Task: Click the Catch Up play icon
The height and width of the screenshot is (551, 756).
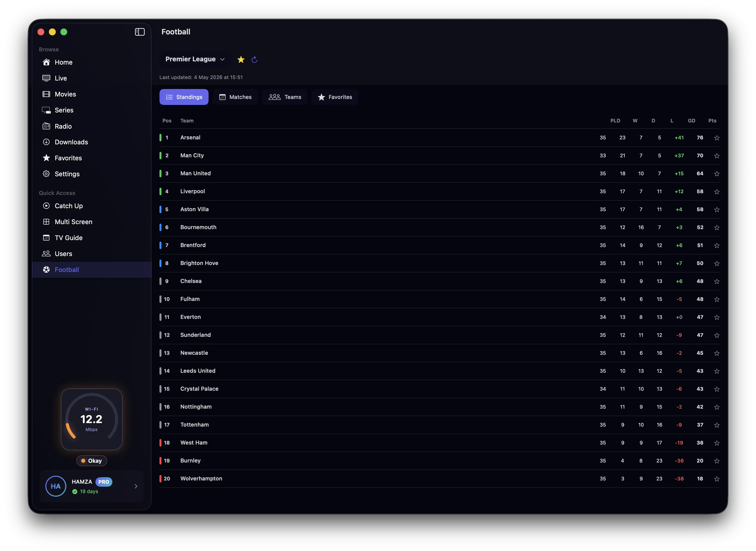Action: click(46, 206)
